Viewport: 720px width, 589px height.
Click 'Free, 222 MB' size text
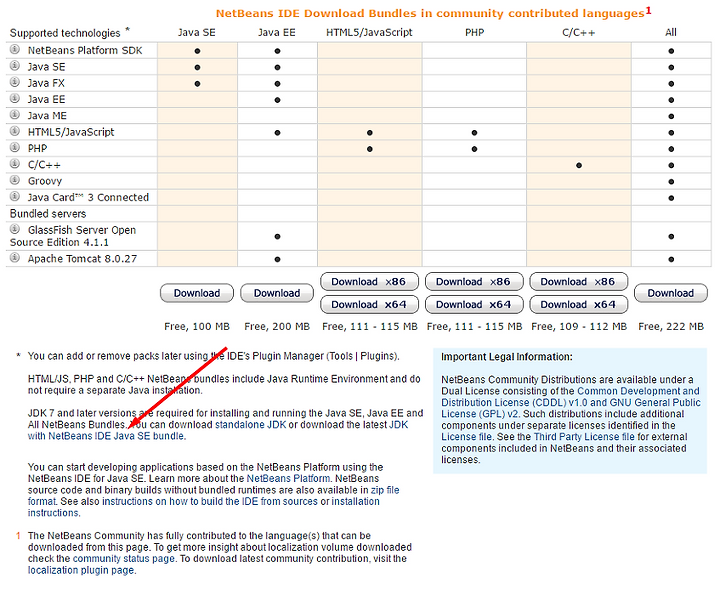tap(671, 326)
